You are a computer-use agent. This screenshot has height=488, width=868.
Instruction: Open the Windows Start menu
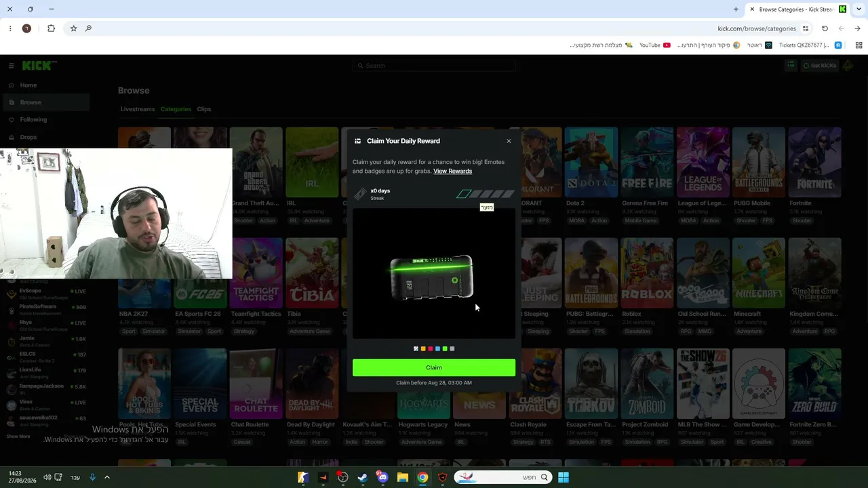(x=564, y=477)
